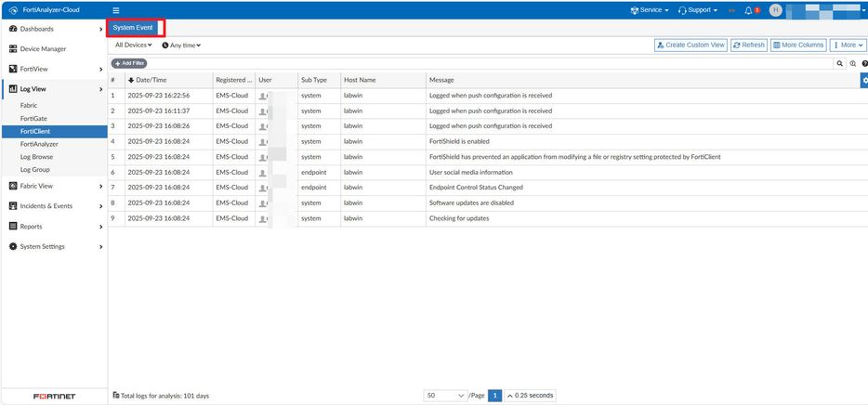Click the search magnifier icon in filter bar
This screenshot has width=868, height=405.
pos(840,63)
